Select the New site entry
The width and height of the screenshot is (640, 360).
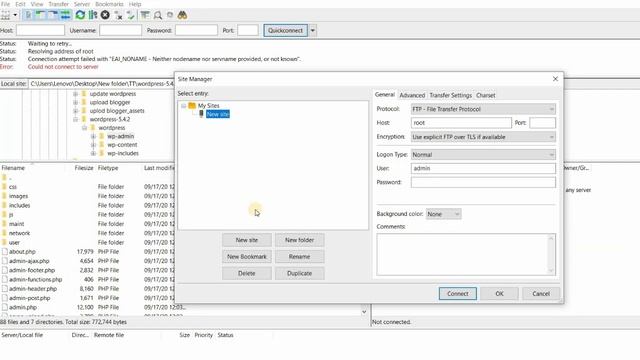tap(218, 114)
